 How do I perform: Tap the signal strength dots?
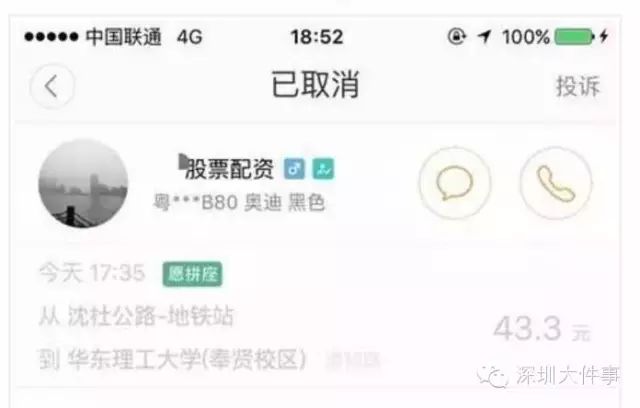click(x=51, y=37)
